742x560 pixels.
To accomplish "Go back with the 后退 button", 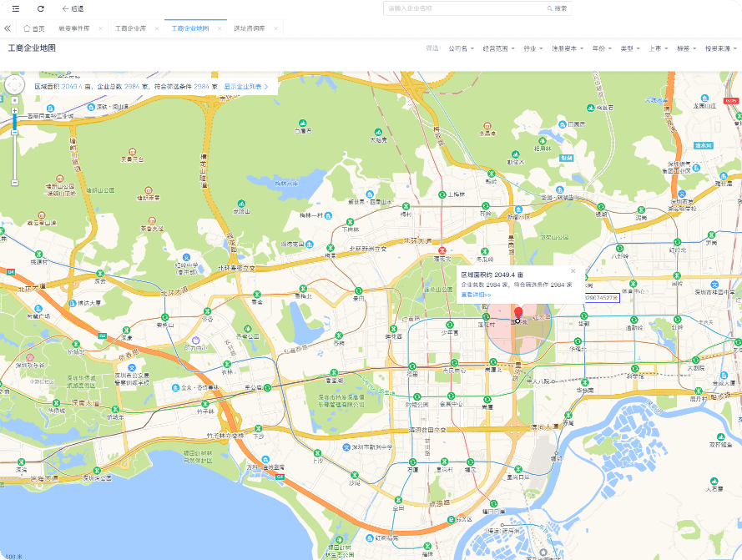I will point(73,8).
